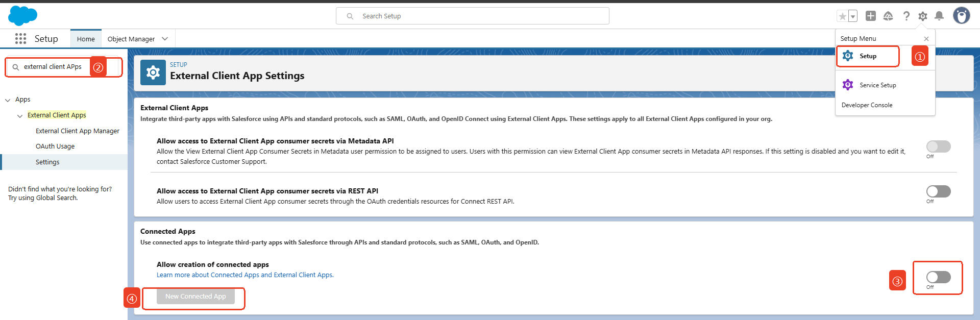This screenshot has height=320, width=980.
Task: Open the Object Manager tab dropdown chevron
Action: (x=165, y=39)
